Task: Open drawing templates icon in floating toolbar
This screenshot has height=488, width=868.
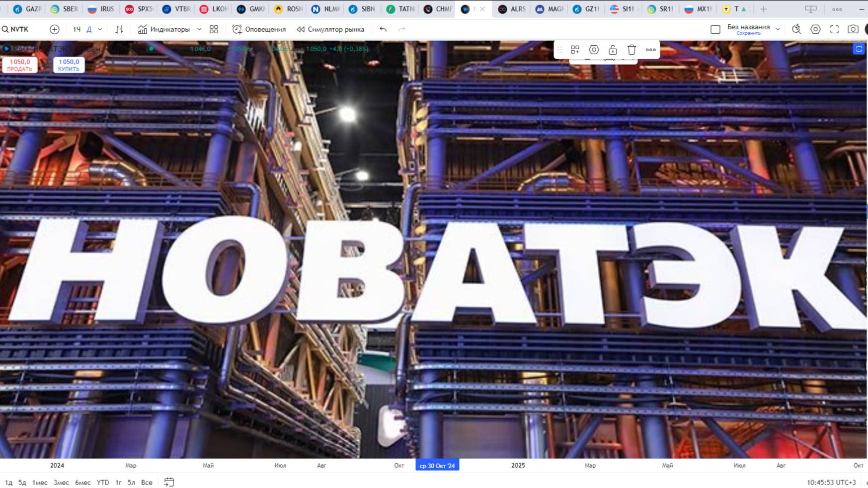Action: (x=575, y=50)
